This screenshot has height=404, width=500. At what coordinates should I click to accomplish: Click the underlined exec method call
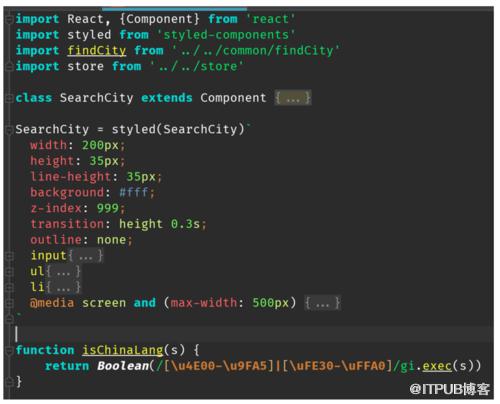click(x=437, y=366)
